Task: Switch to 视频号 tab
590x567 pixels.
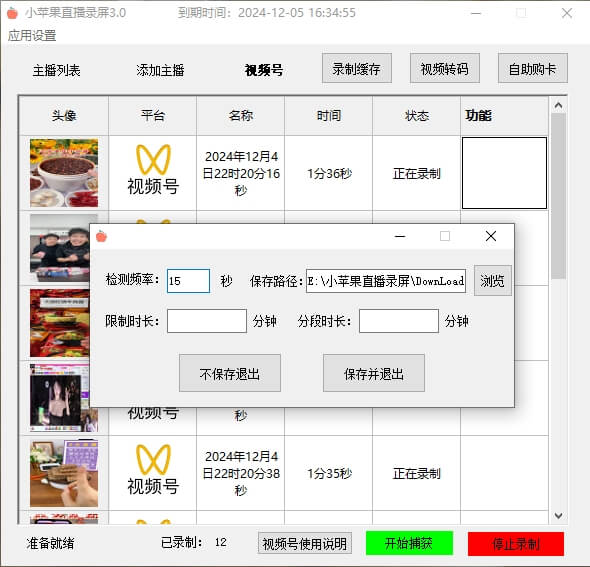Action: (264, 70)
